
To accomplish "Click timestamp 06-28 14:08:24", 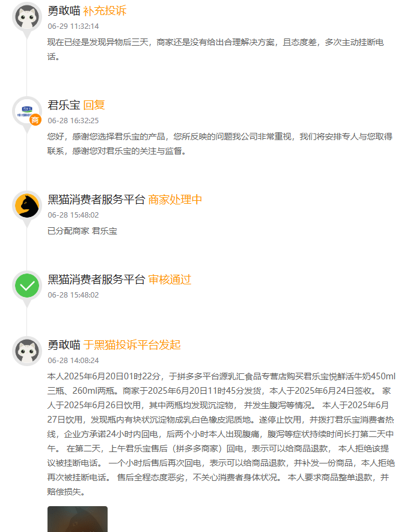I will [73, 360].
